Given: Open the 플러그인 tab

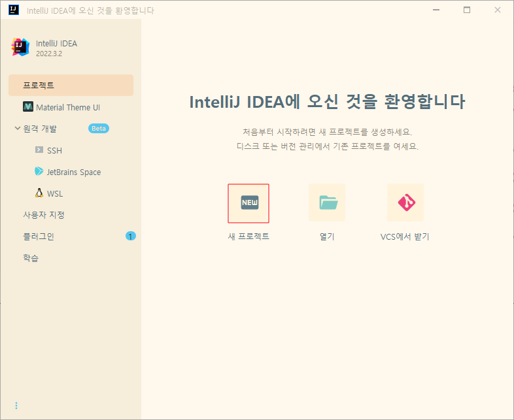Looking at the screenshot, I should pos(71,236).
